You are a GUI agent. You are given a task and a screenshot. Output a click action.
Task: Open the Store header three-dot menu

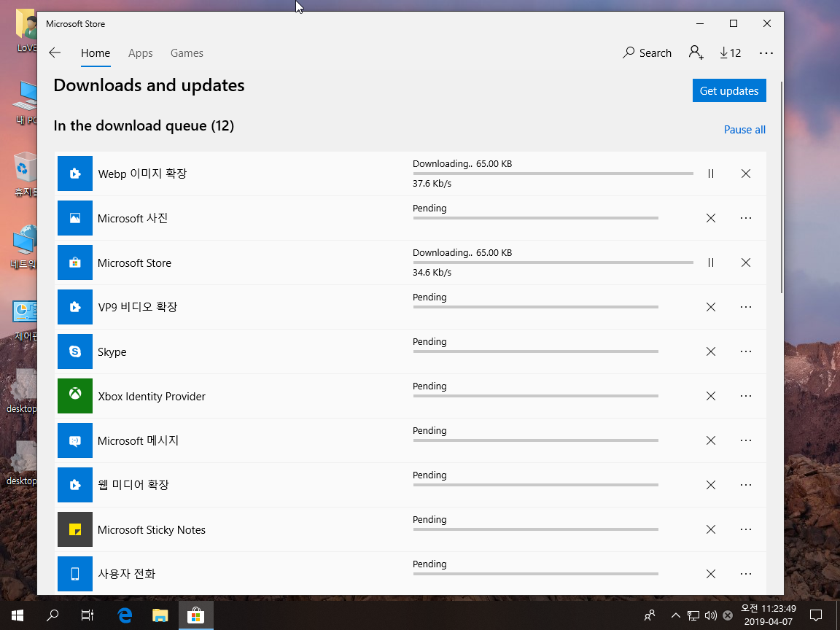click(766, 53)
